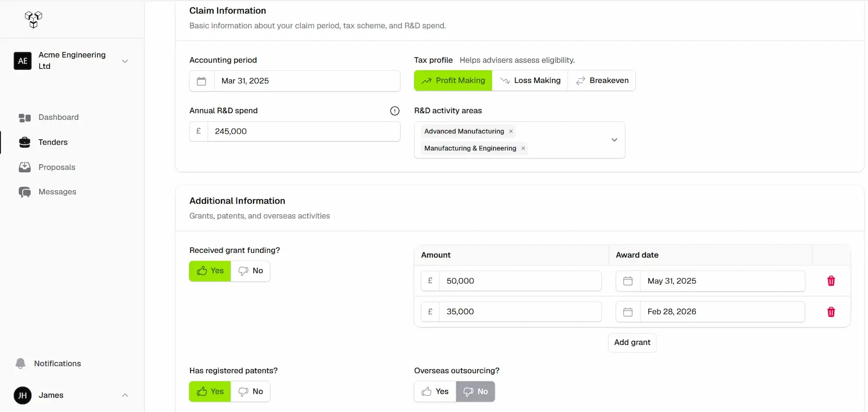Screen dimensions: 868x412
Task: Click the Claim Information heading
Action: [227, 11]
